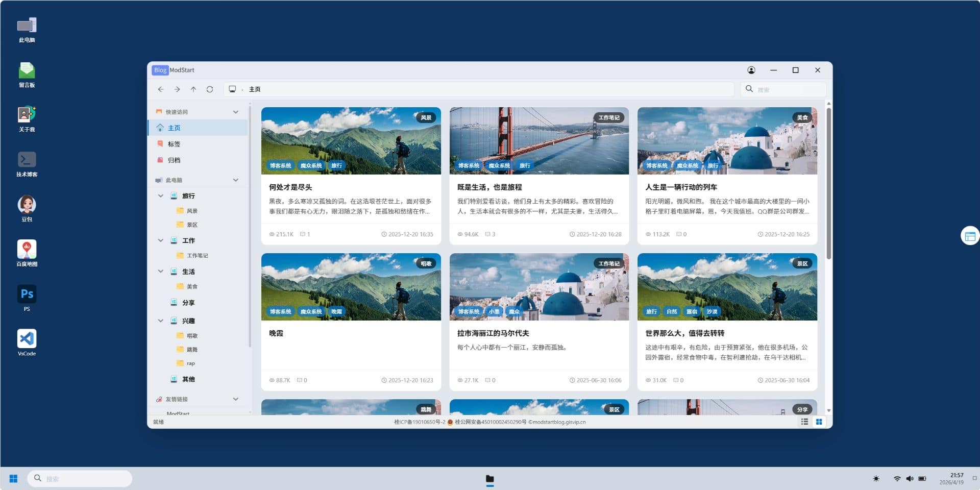980x490 pixels.
Task: Open the 留言板 desktop icon
Action: point(27,75)
